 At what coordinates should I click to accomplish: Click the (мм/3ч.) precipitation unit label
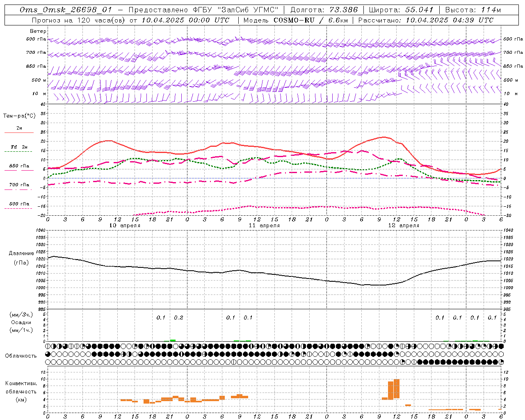(x=21, y=315)
